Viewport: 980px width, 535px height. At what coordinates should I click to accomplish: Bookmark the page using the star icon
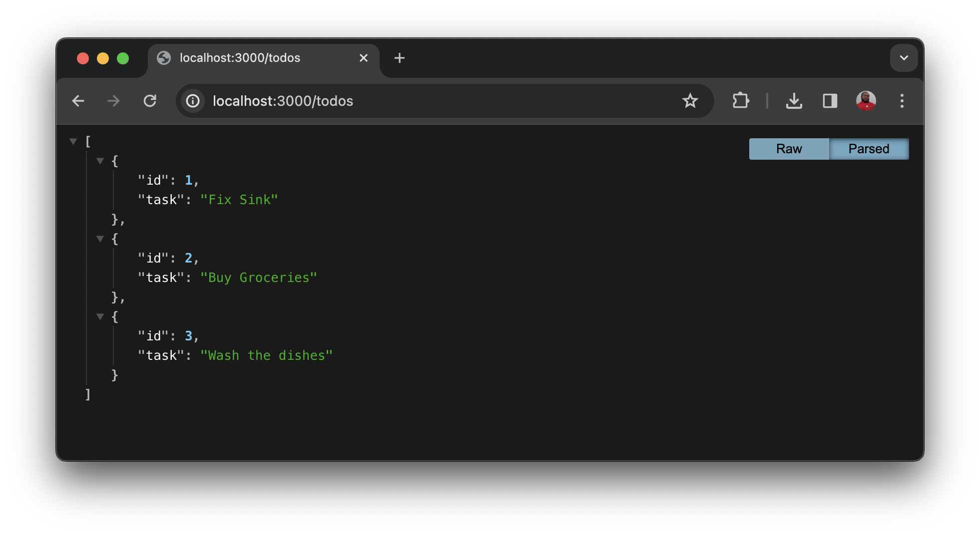(690, 101)
